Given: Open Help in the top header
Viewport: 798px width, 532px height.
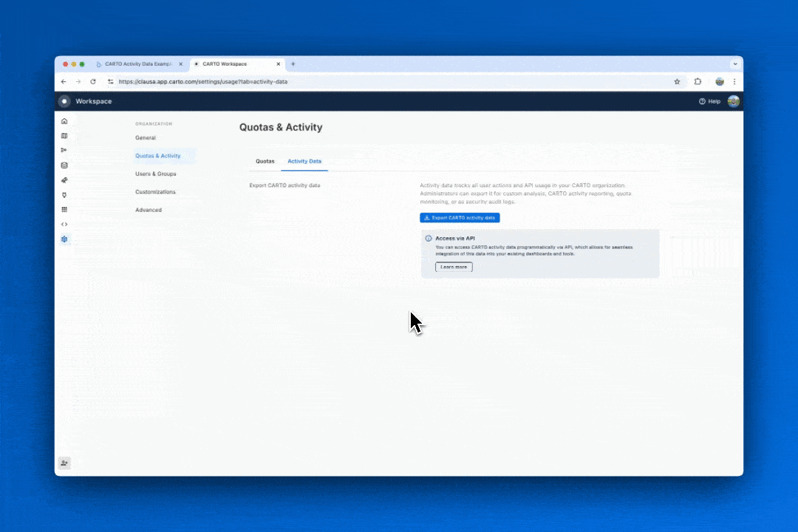Looking at the screenshot, I should click(x=709, y=101).
